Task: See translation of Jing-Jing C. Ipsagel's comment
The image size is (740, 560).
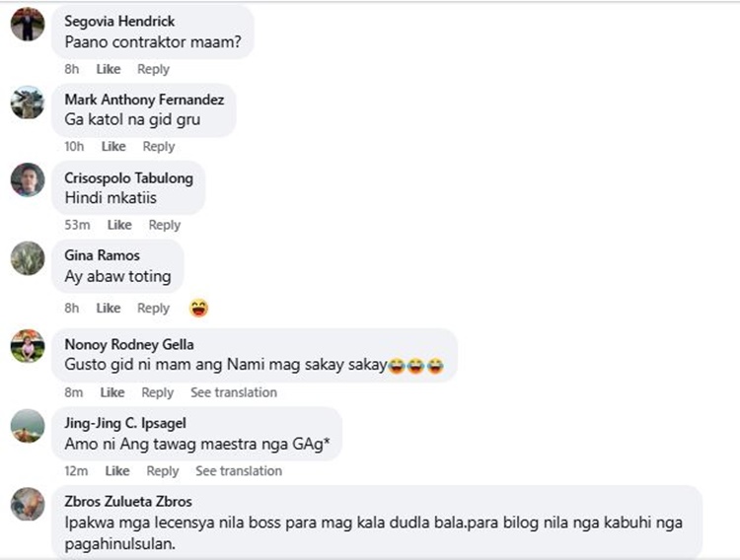Action: pyautogui.click(x=239, y=471)
